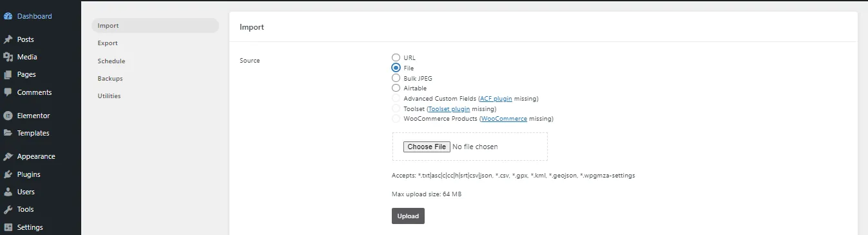The width and height of the screenshot is (868, 235).
Task: Open the Pages menu item
Action: point(41,74)
